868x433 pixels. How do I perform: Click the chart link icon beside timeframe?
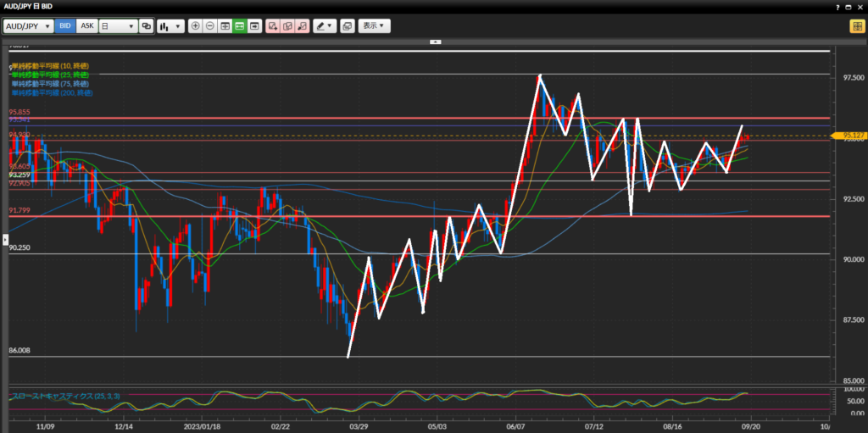[x=147, y=26]
